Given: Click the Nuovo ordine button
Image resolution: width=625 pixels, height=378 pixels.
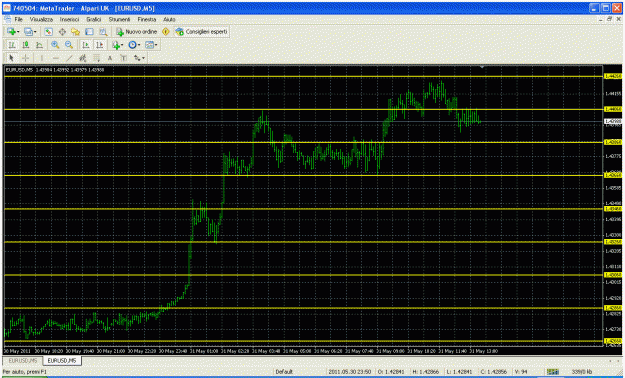Looking at the screenshot, I should tap(137, 32).
